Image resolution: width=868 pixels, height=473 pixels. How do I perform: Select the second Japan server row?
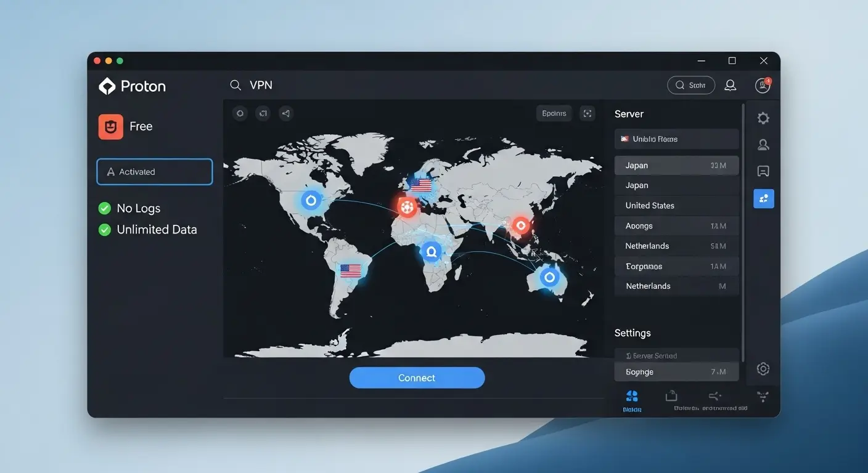pos(676,185)
